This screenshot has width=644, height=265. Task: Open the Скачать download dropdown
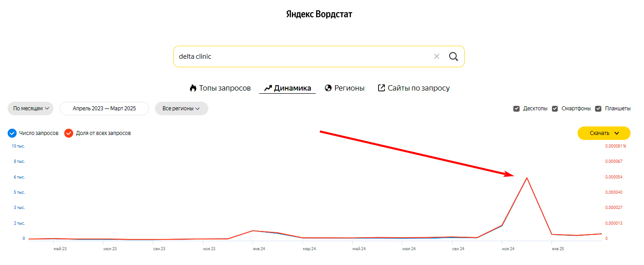604,133
